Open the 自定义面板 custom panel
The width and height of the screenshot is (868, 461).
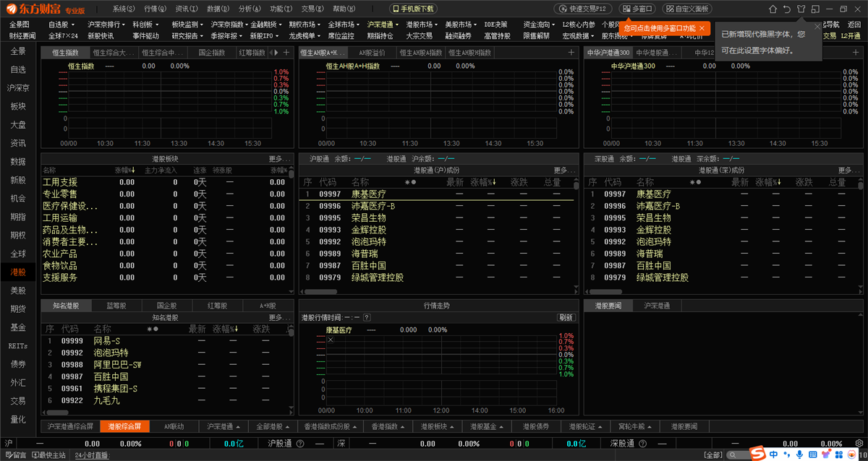coord(687,9)
